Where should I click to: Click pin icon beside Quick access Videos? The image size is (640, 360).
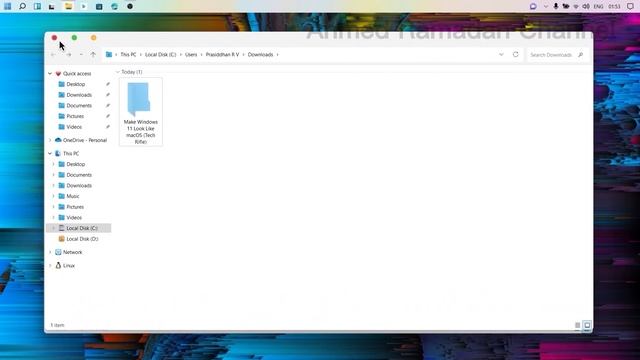(108, 127)
